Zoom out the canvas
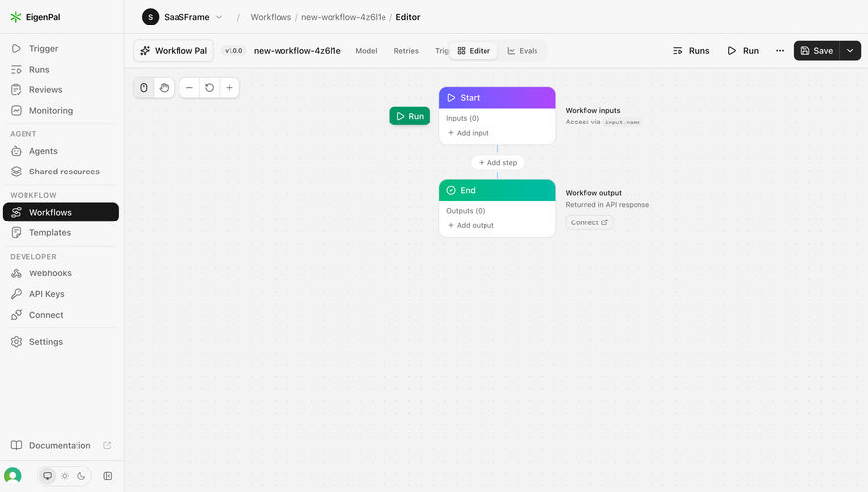Screen dimensions: 868x492 pyautogui.click(x=189, y=88)
